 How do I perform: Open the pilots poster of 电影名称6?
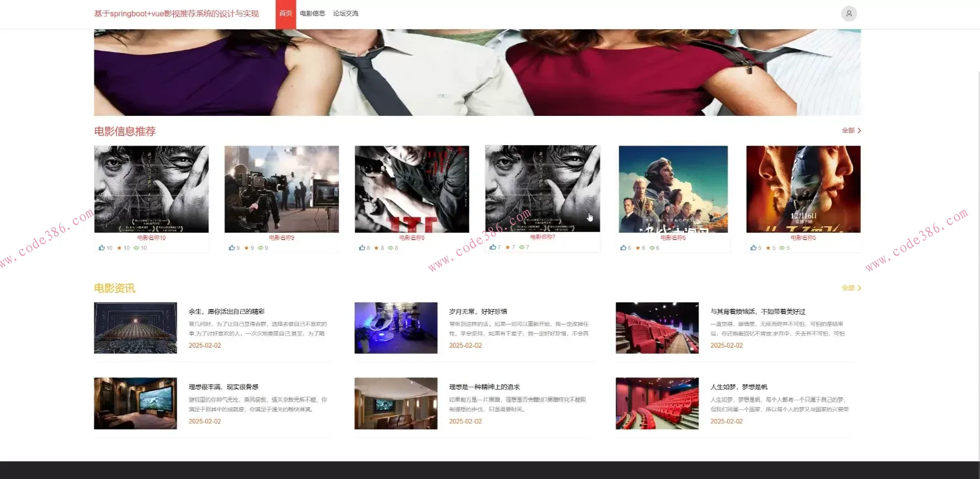pyautogui.click(x=673, y=189)
